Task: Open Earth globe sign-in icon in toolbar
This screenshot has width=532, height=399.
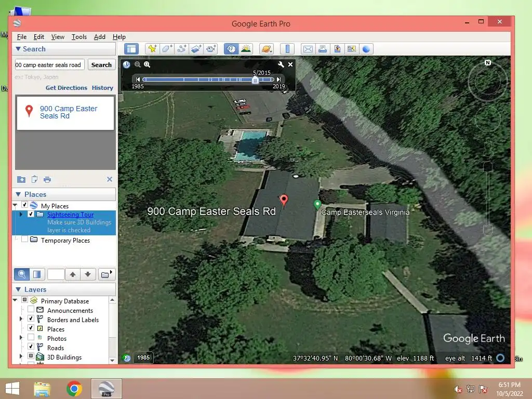Action: click(366, 49)
